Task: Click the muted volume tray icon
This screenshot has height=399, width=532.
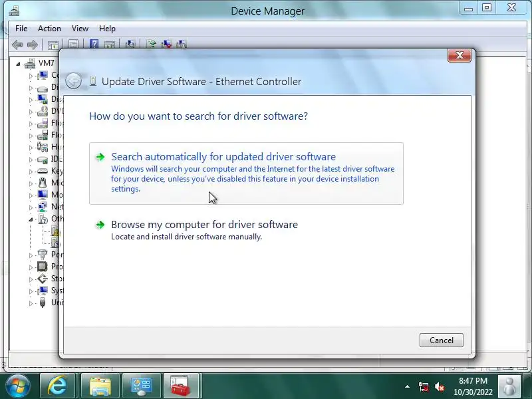Action: [x=440, y=386]
